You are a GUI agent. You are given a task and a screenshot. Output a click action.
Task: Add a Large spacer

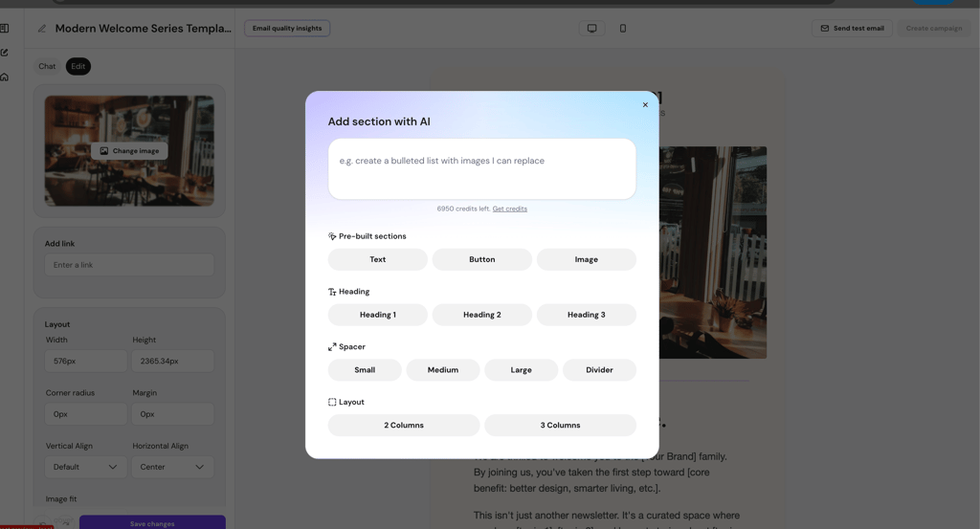coord(521,370)
